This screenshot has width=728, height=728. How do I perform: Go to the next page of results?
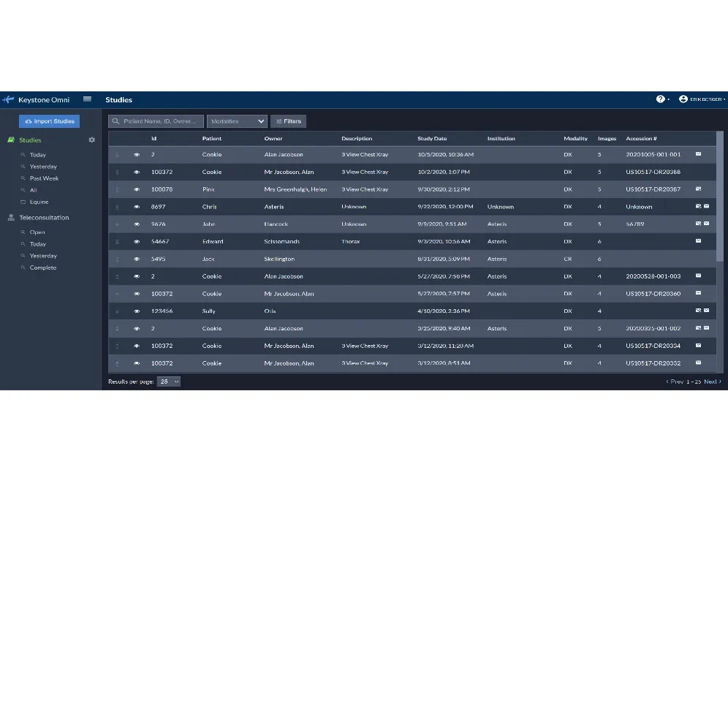pyautogui.click(x=710, y=381)
